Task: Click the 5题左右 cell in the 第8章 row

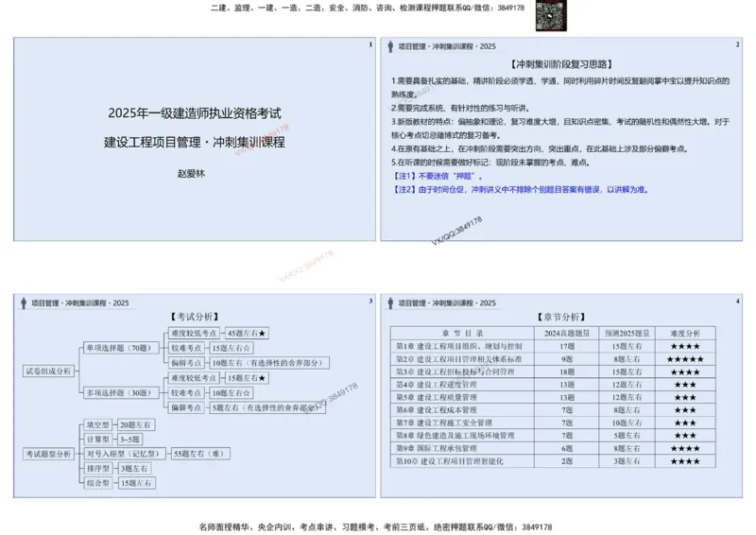Action: point(627,436)
